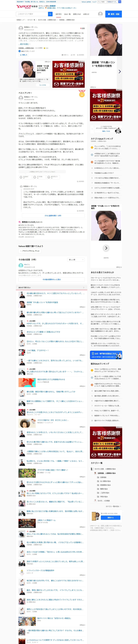Viewport: 138px width, 644px height.
Task: Open the user profile avatar in header
Action: click(100, 14)
